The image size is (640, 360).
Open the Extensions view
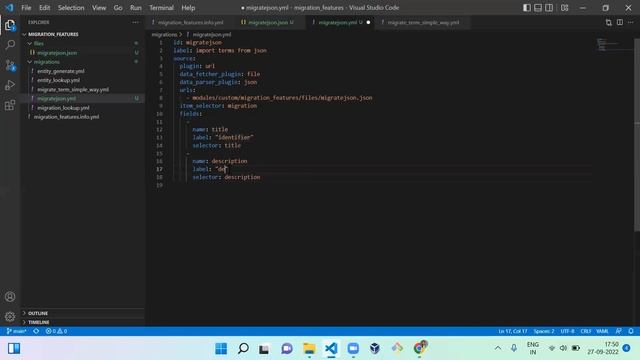point(10,105)
